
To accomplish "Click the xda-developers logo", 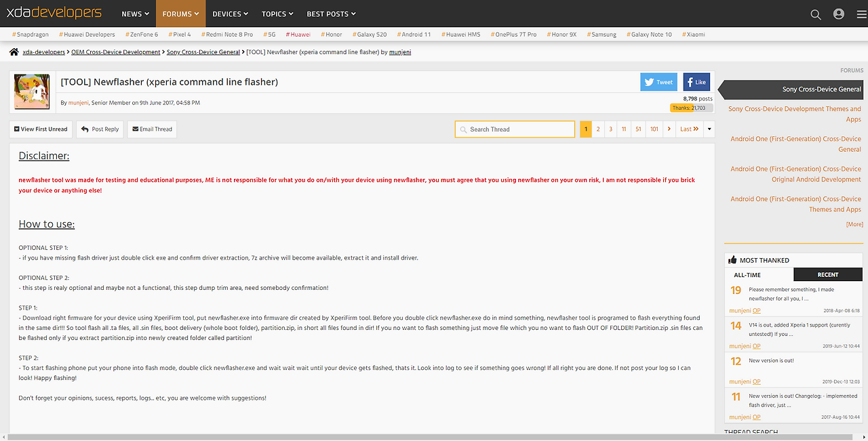I will pyautogui.click(x=54, y=13).
